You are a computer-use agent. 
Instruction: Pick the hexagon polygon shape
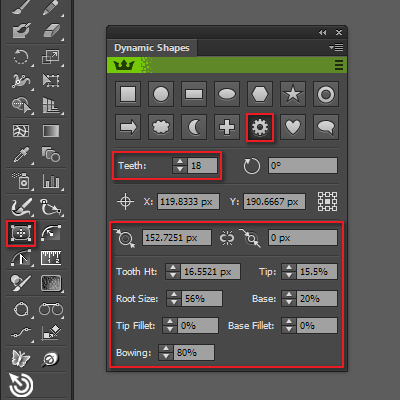tap(260, 94)
